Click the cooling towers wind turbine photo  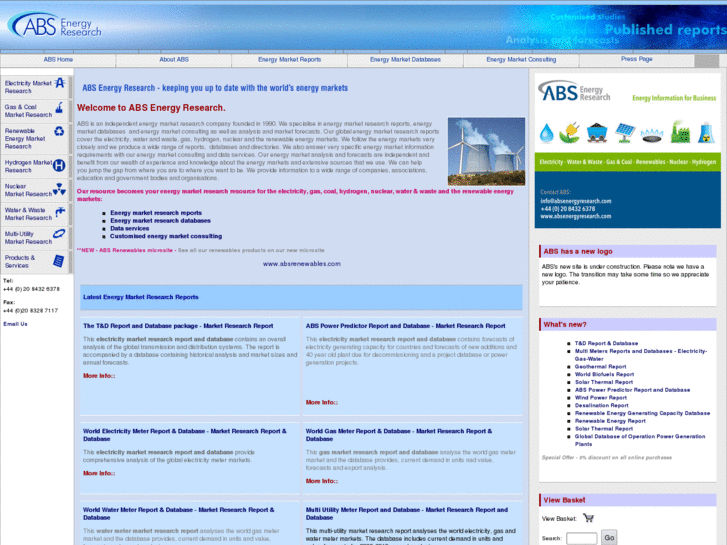pyautogui.click(x=486, y=151)
